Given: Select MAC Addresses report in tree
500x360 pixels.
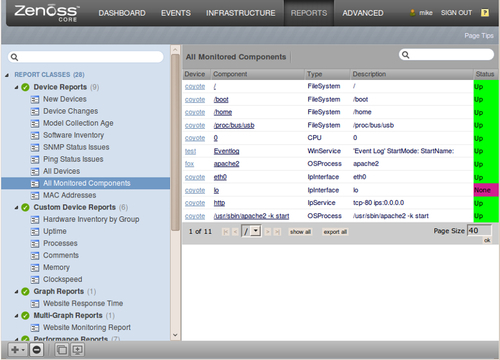Looking at the screenshot, I should (x=69, y=195).
